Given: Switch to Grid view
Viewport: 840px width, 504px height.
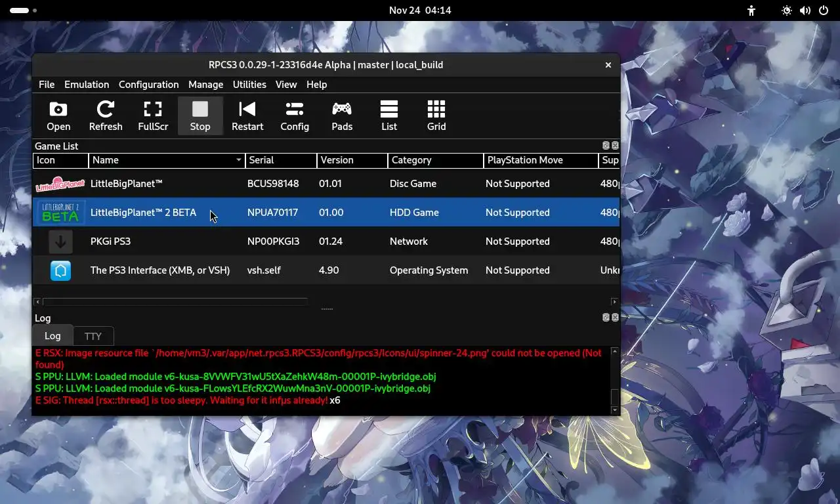Looking at the screenshot, I should tap(436, 116).
